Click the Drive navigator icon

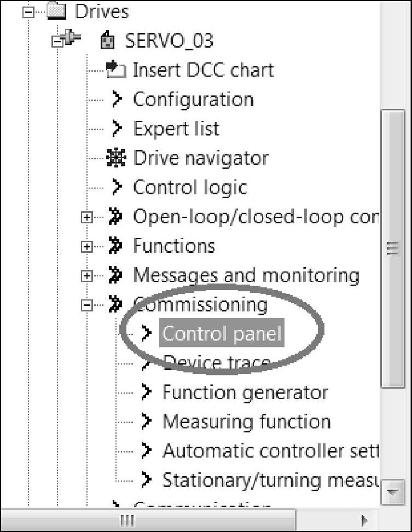[x=115, y=158]
